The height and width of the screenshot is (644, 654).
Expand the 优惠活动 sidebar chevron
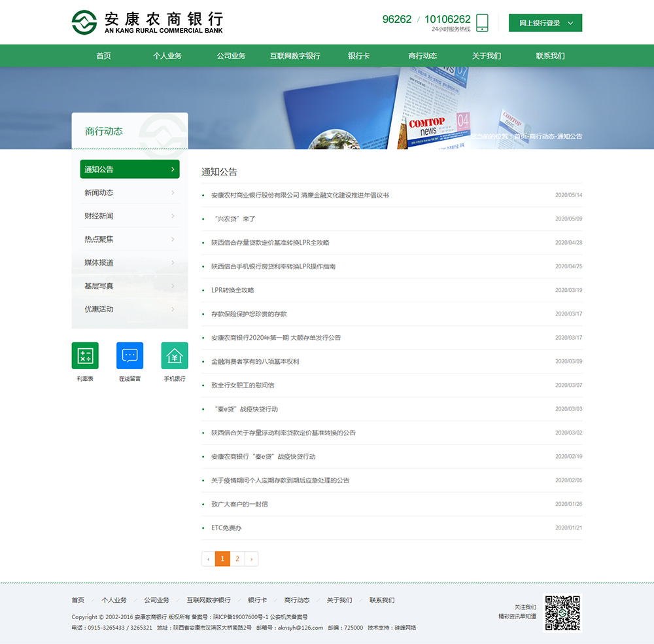click(x=173, y=309)
